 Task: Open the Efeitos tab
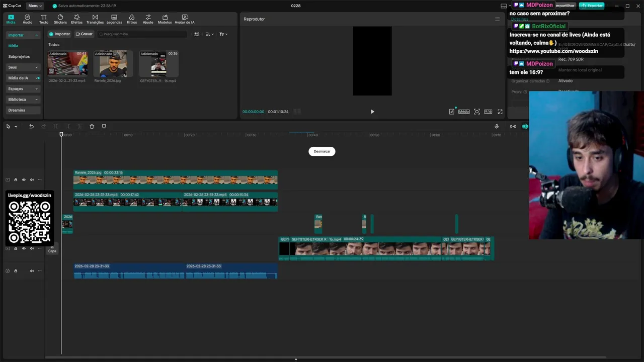[x=76, y=19]
